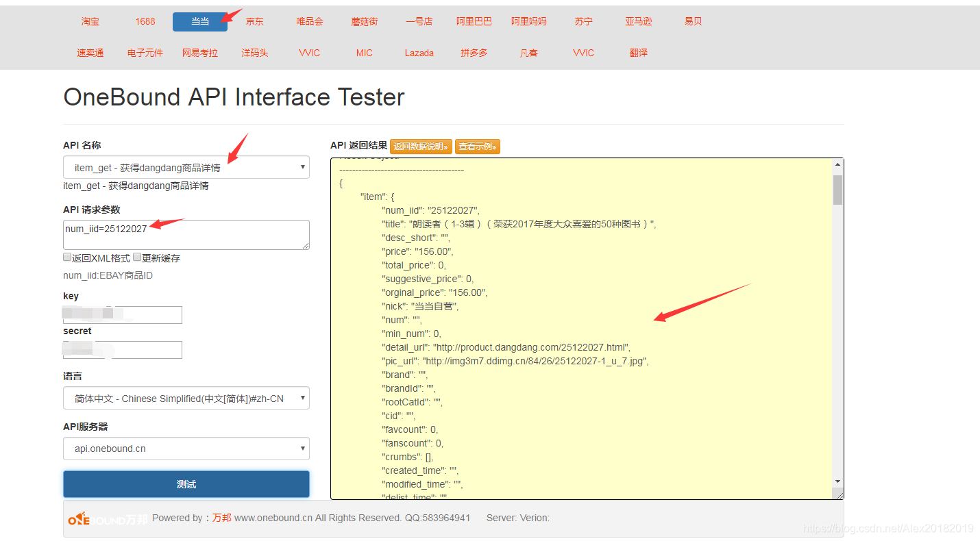The width and height of the screenshot is (980, 541).
Task: Click the "crumbs": [] line
Action: tap(408, 457)
